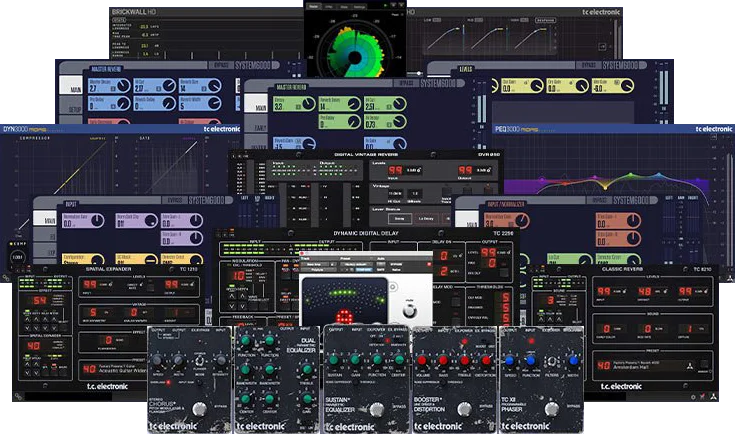Adjust Reverb Width knob in blue reverb

(x=214, y=104)
